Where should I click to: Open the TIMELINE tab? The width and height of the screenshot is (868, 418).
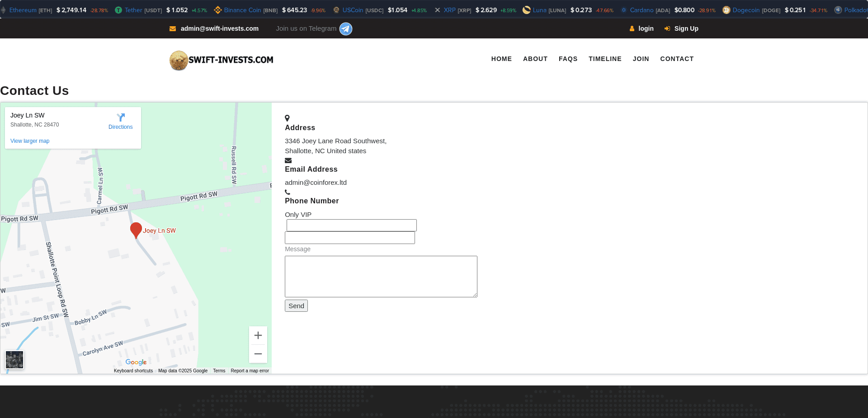(605, 59)
